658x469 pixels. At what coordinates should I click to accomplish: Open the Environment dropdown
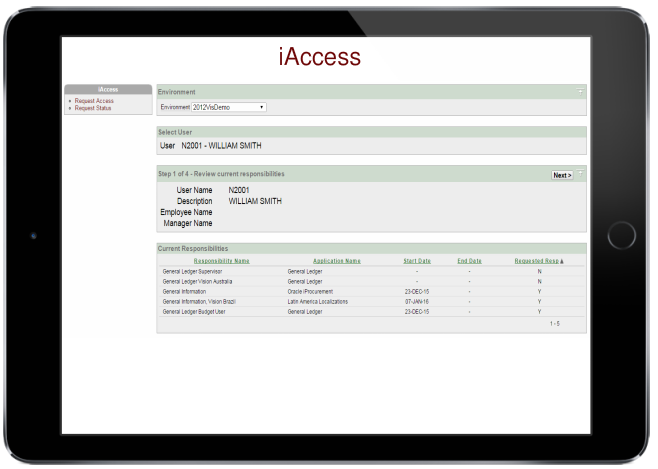point(228,106)
